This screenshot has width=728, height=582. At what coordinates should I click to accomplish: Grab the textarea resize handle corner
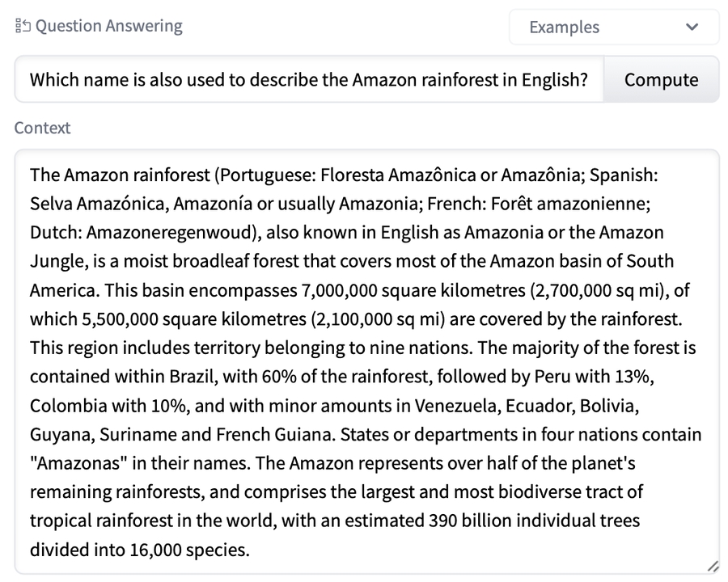(713, 567)
